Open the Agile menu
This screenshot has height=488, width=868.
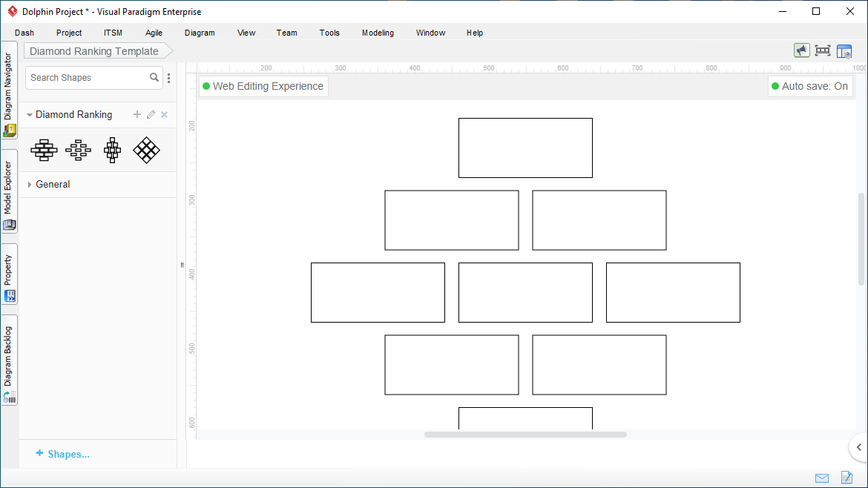click(x=154, y=33)
